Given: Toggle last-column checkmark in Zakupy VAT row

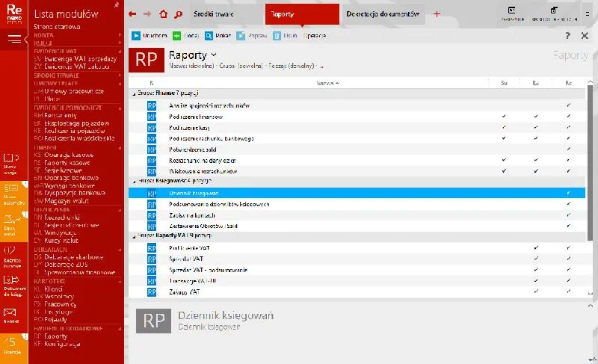Looking at the screenshot, I should 568,291.
